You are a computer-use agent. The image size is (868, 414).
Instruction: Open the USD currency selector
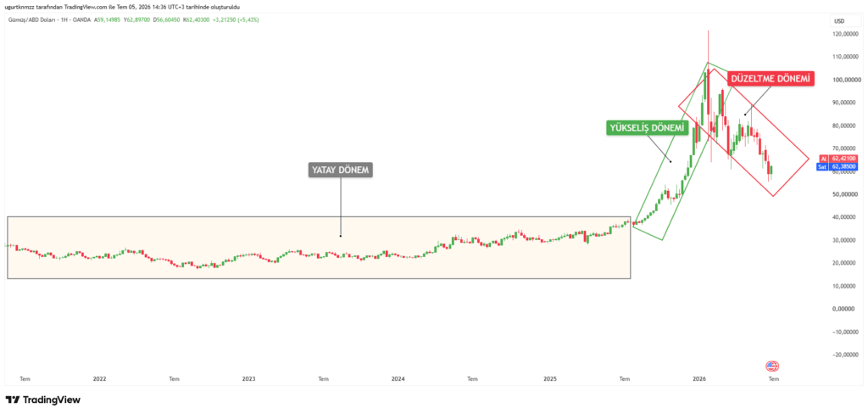coord(838,21)
